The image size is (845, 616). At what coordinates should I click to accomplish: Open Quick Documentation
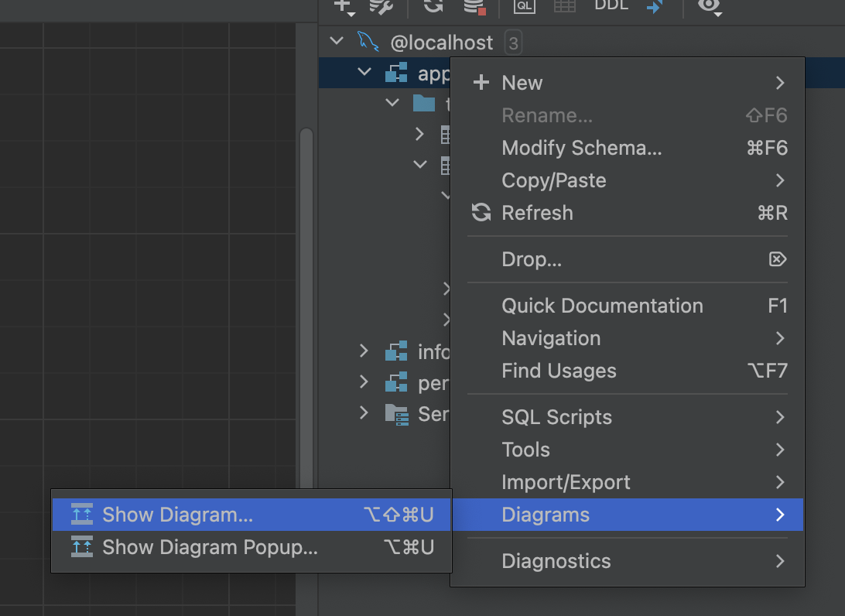point(628,306)
